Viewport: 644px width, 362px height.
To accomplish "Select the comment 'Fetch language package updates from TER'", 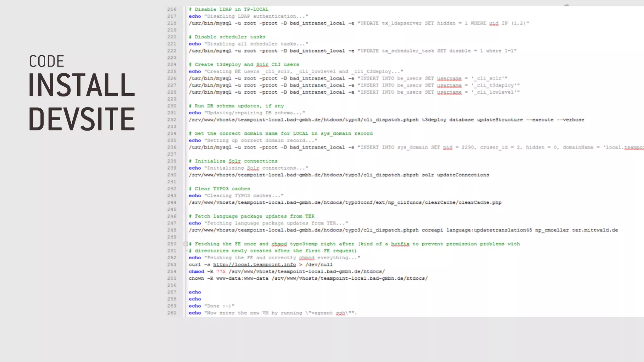I will [x=252, y=217].
